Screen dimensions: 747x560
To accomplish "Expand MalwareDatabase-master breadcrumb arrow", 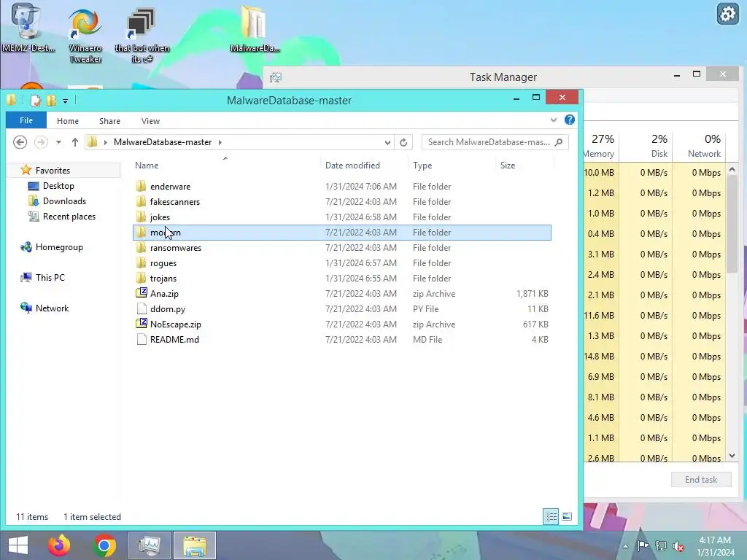I will [x=220, y=142].
